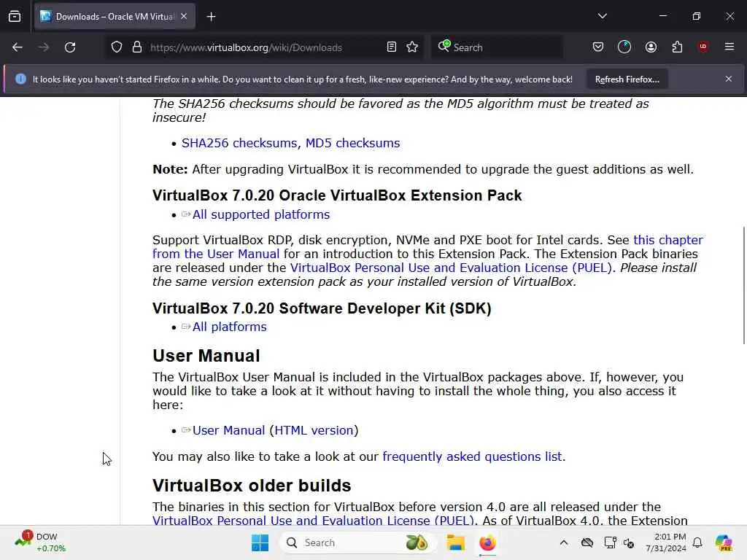The width and height of the screenshot is (747, 560).
Task: Click the taskbar Search box
Action: (357, 542)
